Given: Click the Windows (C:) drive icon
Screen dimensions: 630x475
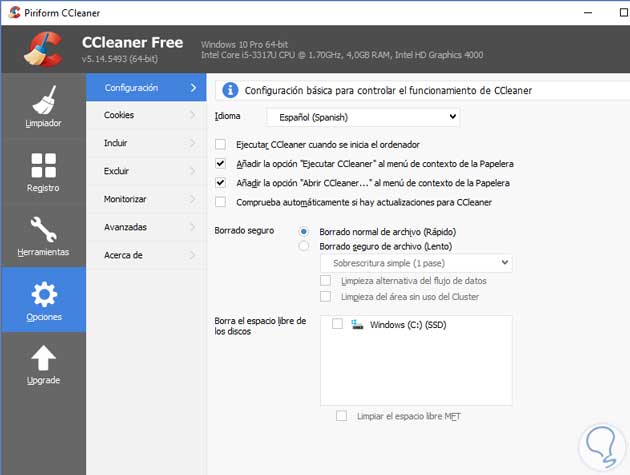Looking at the screenshot, I should (x=357, y=325).
